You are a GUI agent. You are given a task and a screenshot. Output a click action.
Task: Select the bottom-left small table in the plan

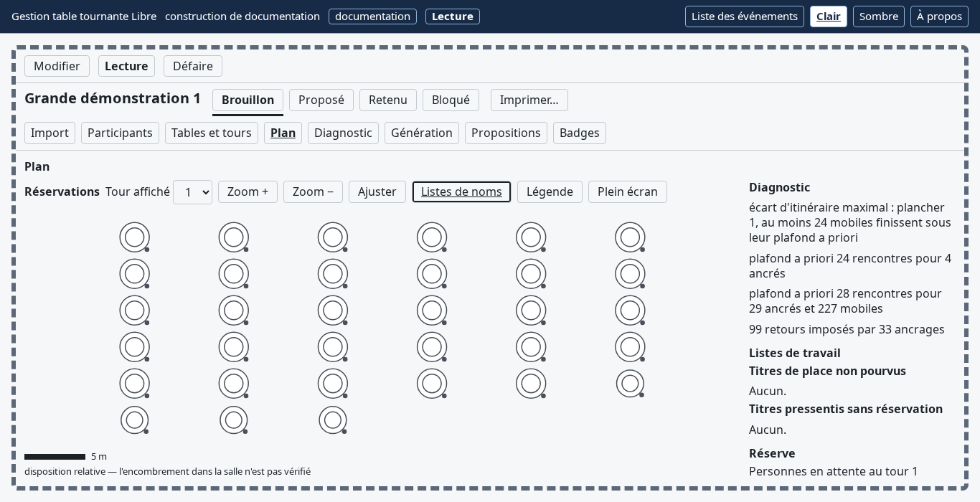click(135, 420)
